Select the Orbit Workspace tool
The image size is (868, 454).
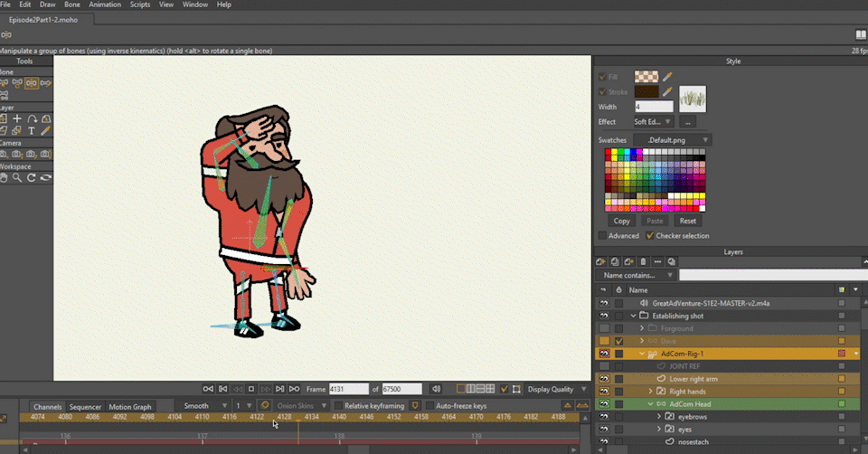click(x=46, y=178)
